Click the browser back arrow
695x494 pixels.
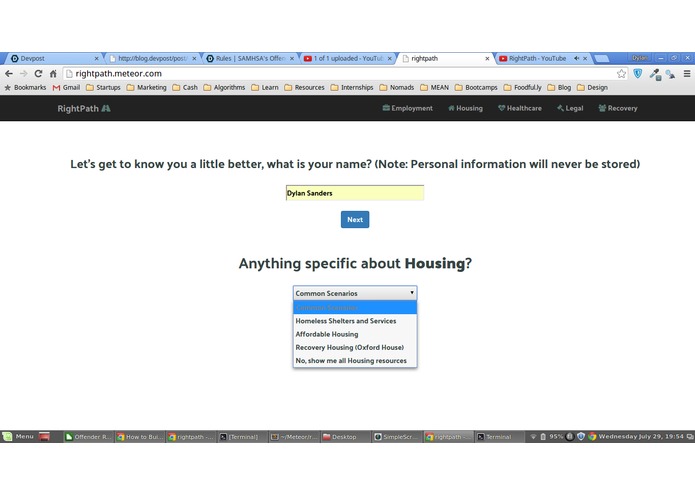pos(9,74)
